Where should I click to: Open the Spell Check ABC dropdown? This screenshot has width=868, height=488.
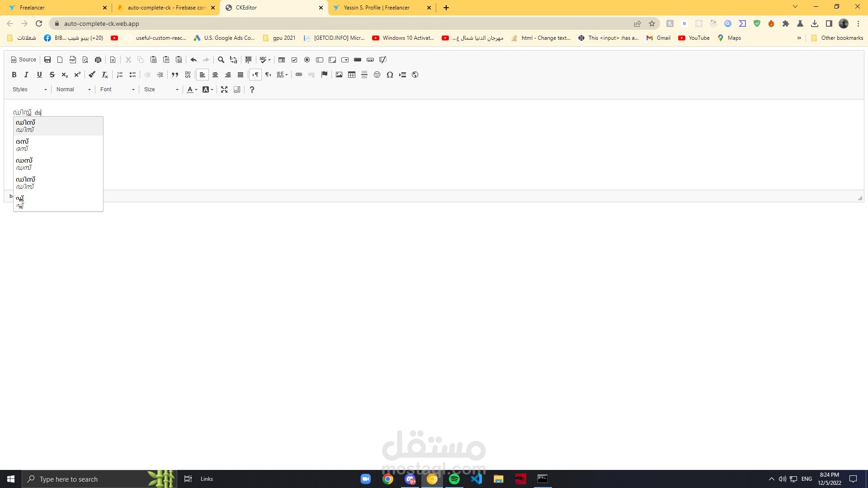(265, 60)
